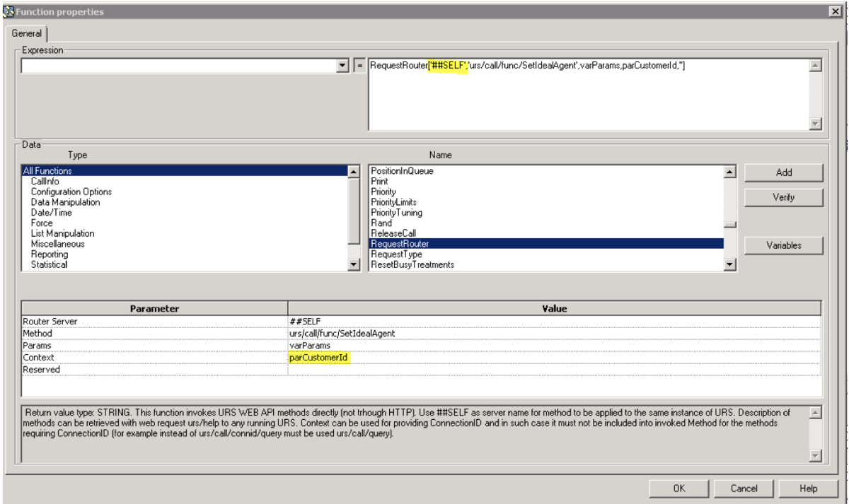Click inside the RequestRouter expression text box
The height and width of the screenshot is (504, 849).
coord(588,95)
